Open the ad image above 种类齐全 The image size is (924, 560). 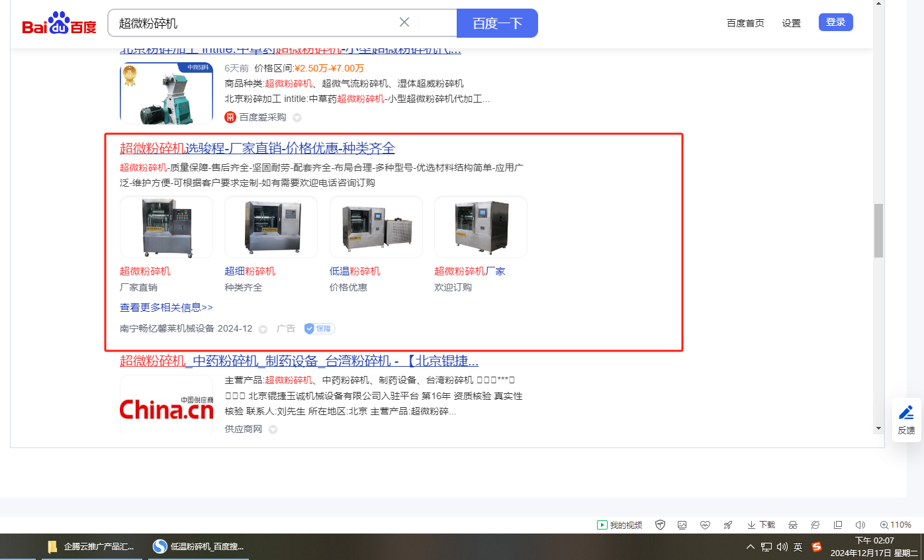click(271, 227)
